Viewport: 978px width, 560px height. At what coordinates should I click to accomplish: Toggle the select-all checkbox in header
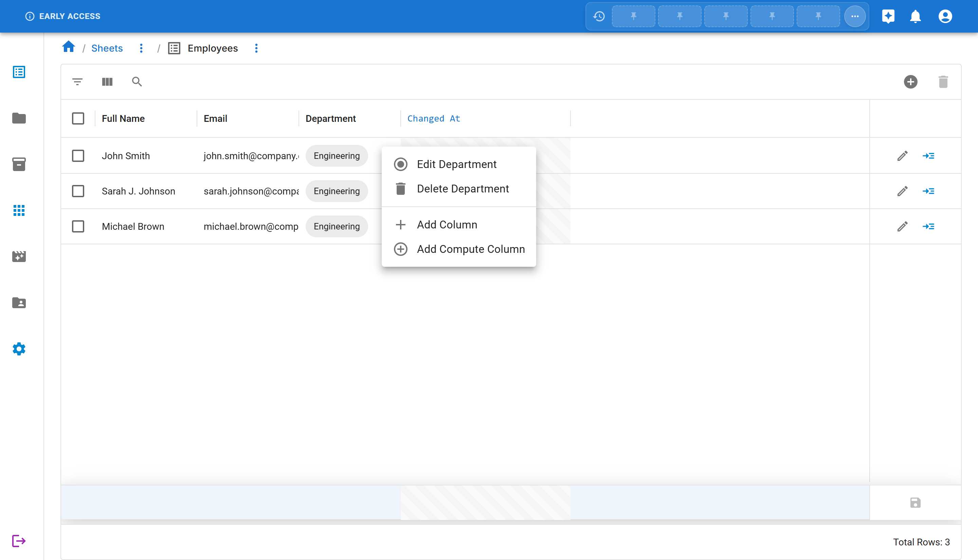(78, 118)
